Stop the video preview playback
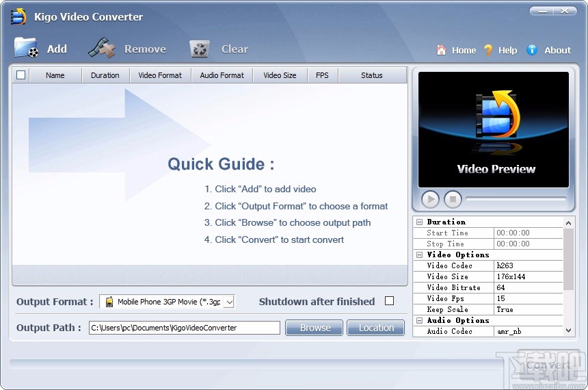The image size is (588, 390). click(x=453, y=199)
